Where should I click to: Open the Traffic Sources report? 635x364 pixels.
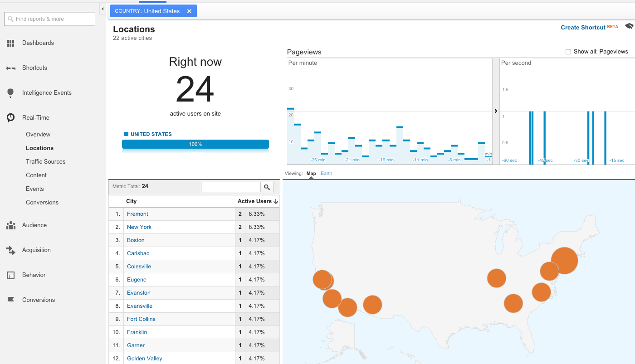point(45,162)
